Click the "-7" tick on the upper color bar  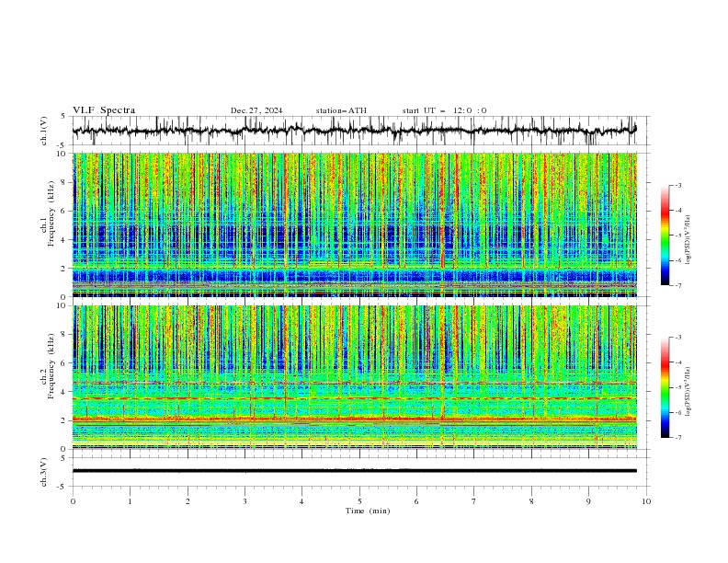point(678,285)
